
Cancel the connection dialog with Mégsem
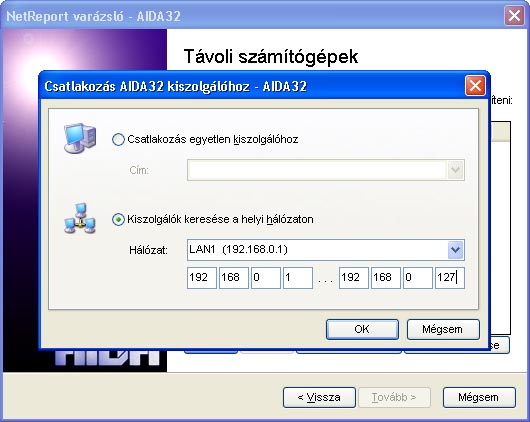click(x=443, y=329)
